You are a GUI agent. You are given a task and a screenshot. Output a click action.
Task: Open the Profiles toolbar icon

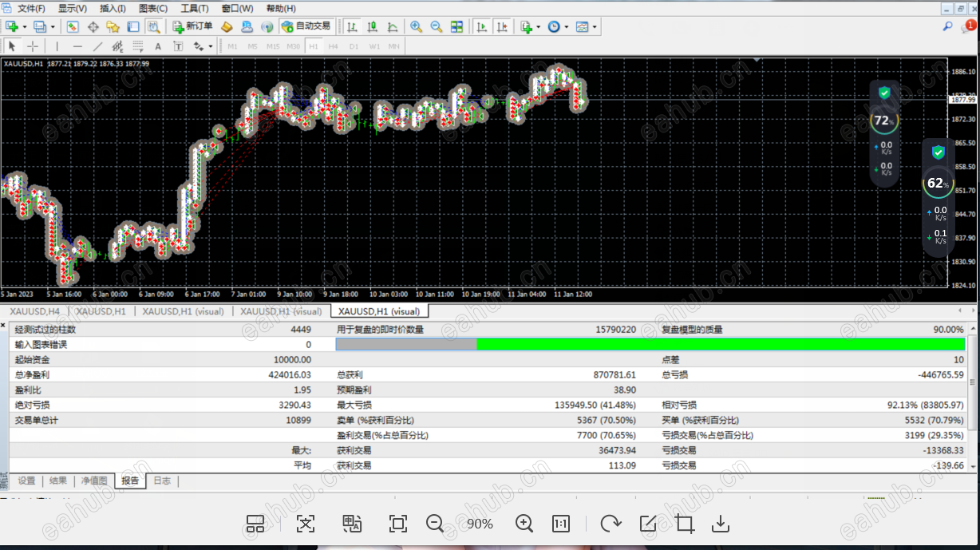pos(39,26)
